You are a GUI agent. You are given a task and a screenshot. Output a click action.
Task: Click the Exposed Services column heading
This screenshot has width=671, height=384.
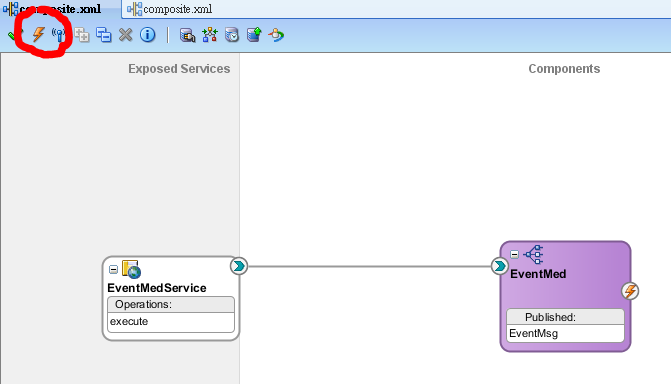pyautogui.click(x=179, y=69)
